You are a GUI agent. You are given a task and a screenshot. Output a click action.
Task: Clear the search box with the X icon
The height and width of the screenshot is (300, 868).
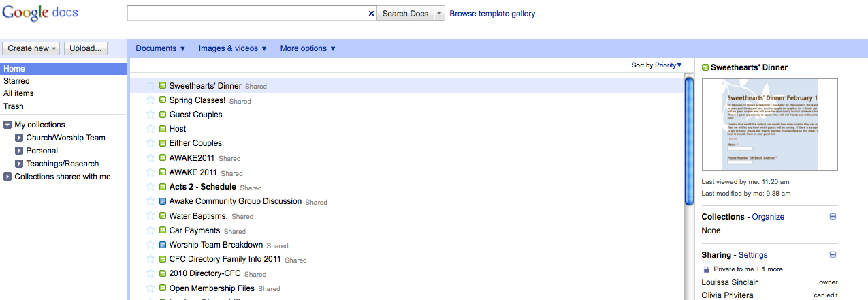pos(371,14)
